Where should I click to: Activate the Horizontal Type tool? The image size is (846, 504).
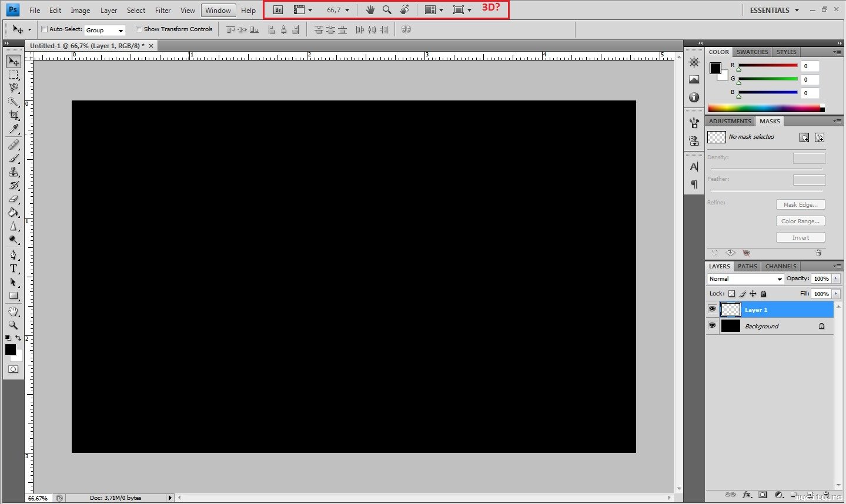pos(14,268)
